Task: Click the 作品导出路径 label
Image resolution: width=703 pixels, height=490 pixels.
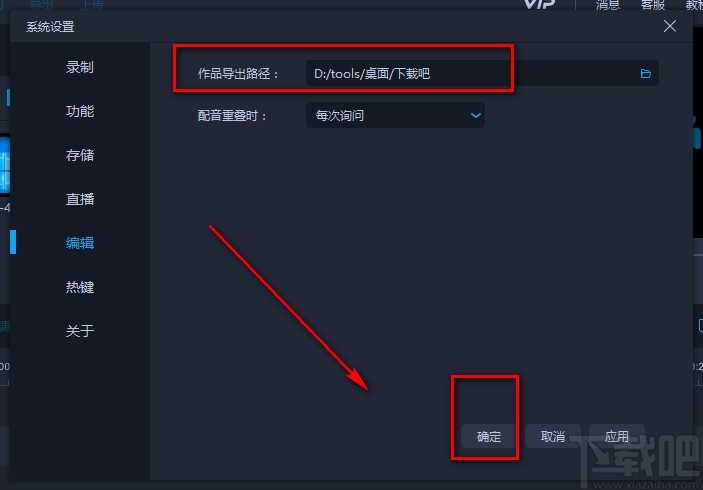Action: tap(238, 74)
